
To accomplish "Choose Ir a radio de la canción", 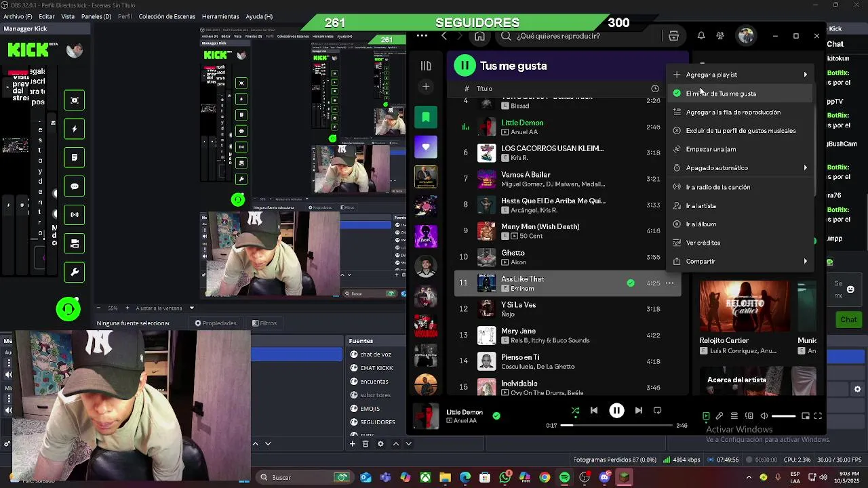I will click(741, 187).
